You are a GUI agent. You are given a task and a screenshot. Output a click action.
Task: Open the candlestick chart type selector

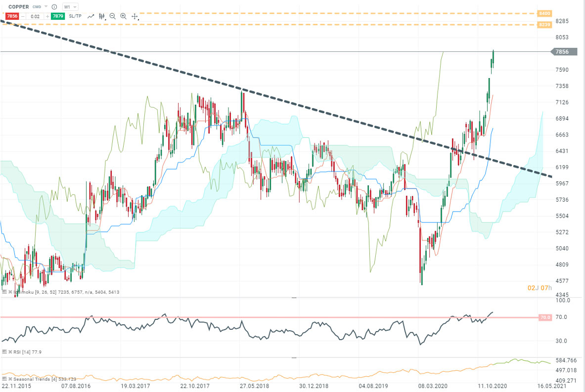[x=102, y=16]
